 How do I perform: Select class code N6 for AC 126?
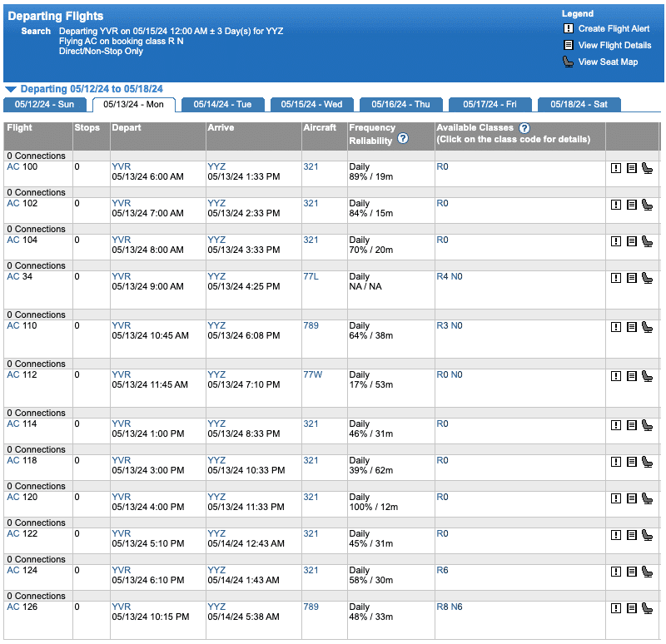click(x=457, y=607)
